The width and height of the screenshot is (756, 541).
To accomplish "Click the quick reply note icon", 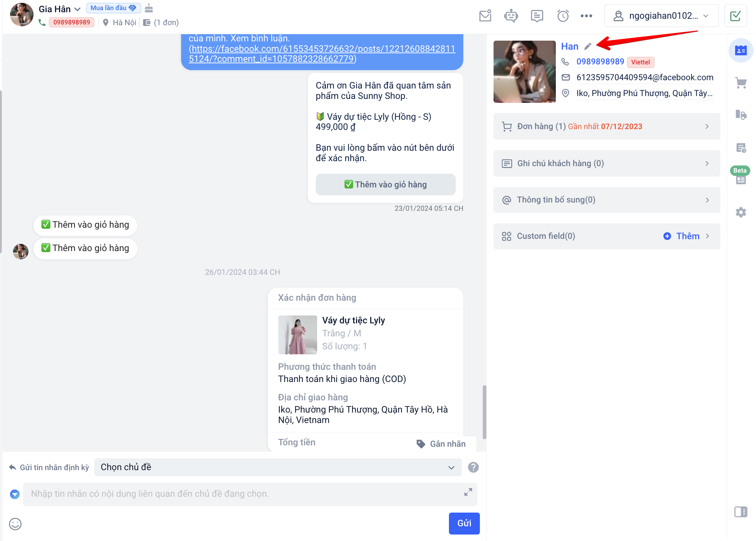I will 537,16.
